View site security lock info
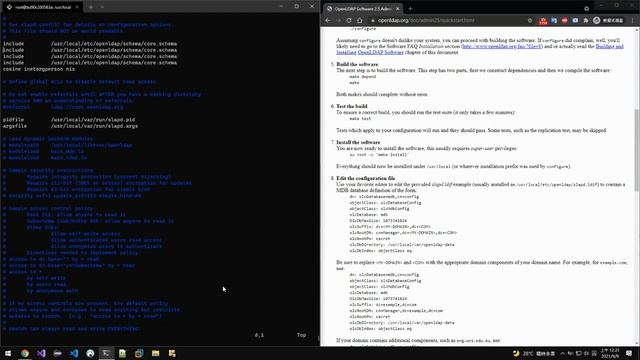The width and height of the screenshot is (640, 360). tap(373, 20)
